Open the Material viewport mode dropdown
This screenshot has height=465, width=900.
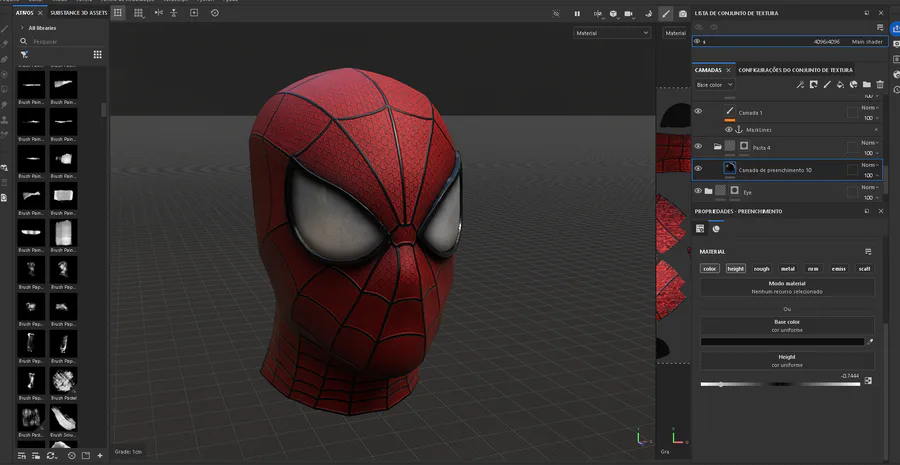[x=612, y=33]
